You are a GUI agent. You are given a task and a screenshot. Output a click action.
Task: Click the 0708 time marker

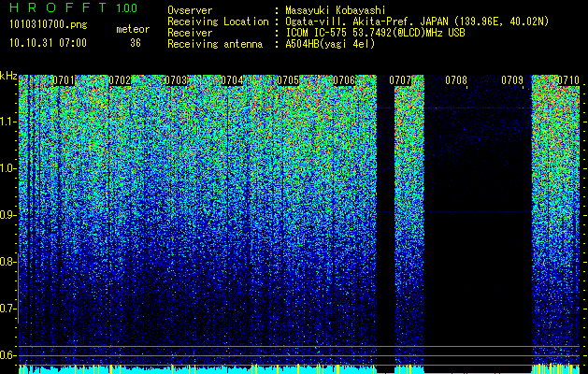click(x=456, y=80)
